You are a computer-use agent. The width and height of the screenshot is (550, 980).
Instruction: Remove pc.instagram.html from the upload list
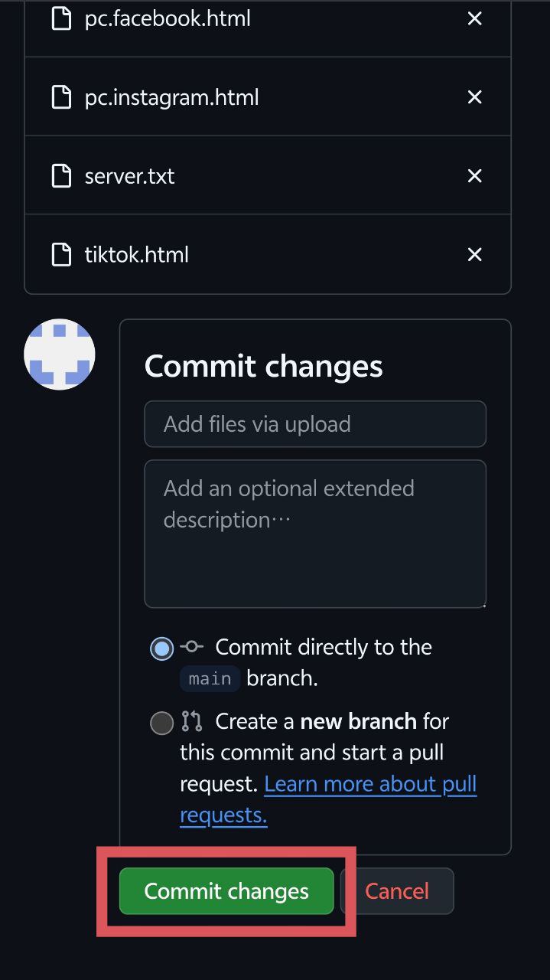coord(474,97)
